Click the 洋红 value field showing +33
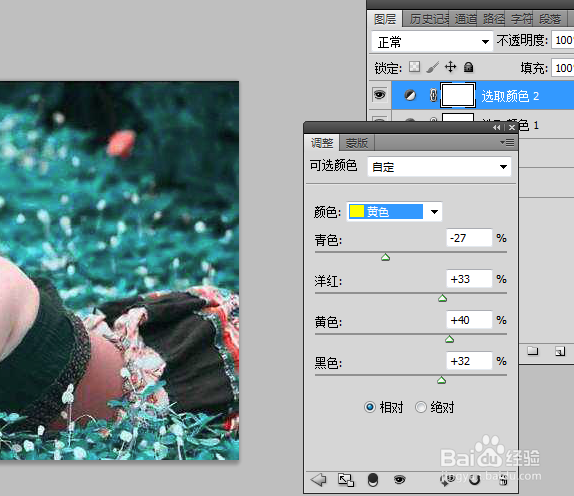The image size is (574, 496). pyautogui.click(x=469, y=279)
